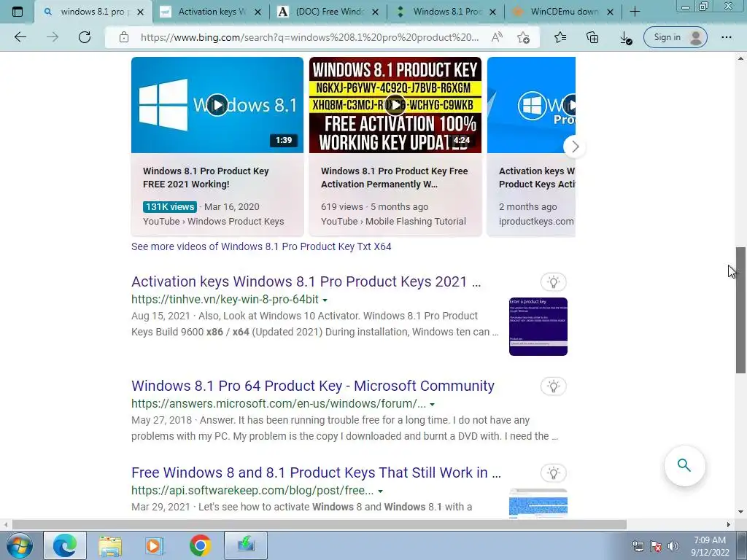Click Microsoft Edge in the taskbar
The height and width of the screenshot is (560, 747).
coord(65,545)
